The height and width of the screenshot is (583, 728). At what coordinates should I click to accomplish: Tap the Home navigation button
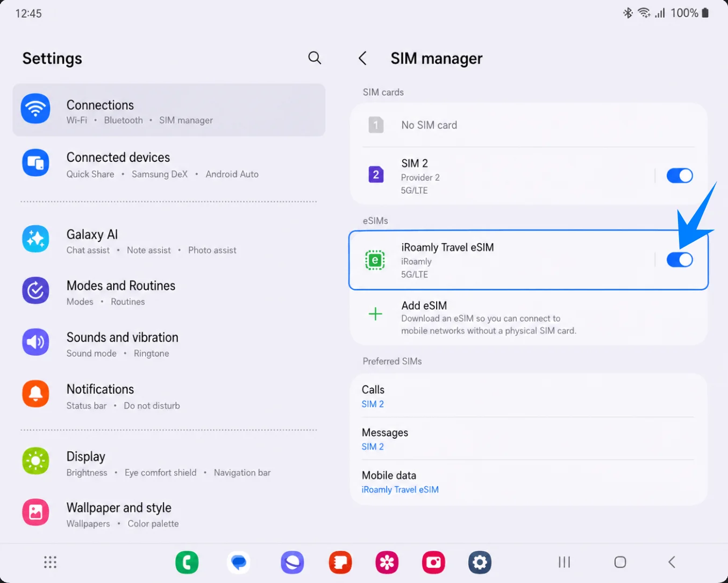pyautogui.click(x=620, y=562)
